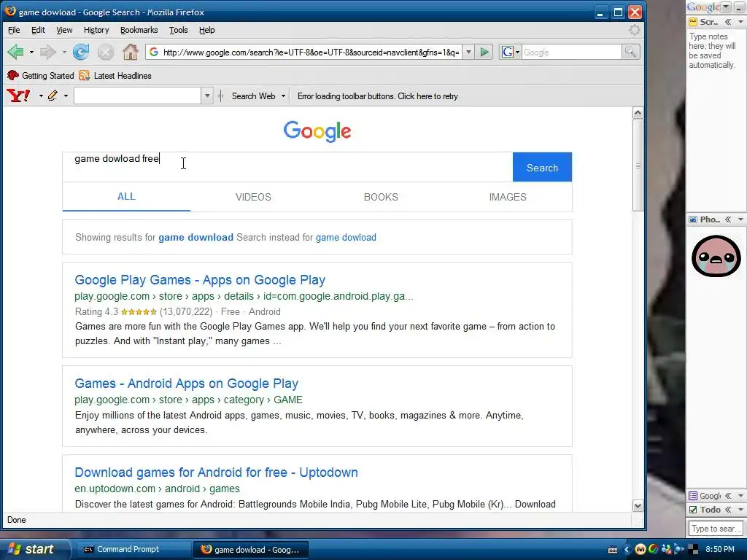
Task: Collapse the Scratch Pad gadget chevron
Action: (728, 22)
